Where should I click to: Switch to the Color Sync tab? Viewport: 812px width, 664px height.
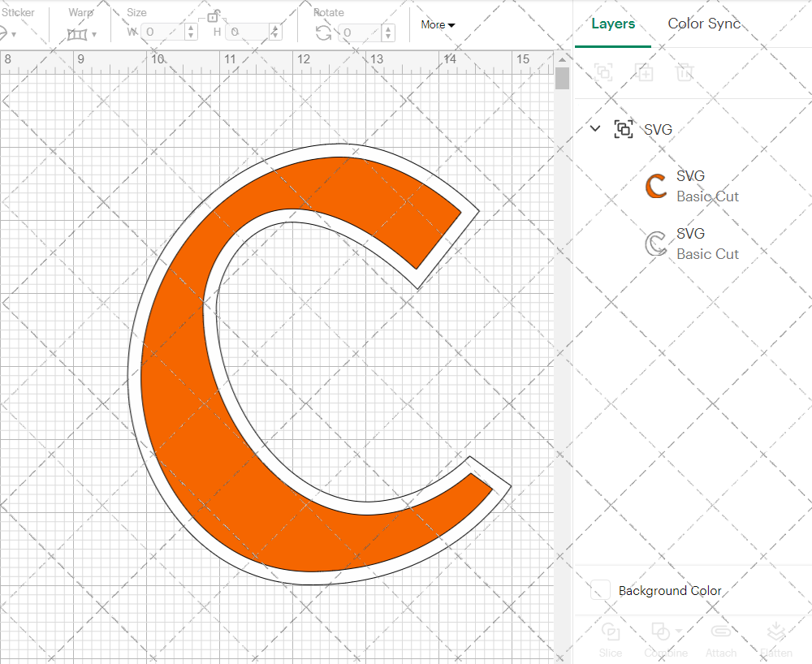tap(704, 24)
